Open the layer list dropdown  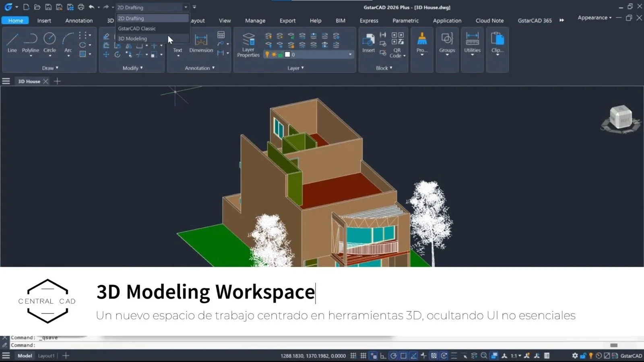[x=350, y=54]
